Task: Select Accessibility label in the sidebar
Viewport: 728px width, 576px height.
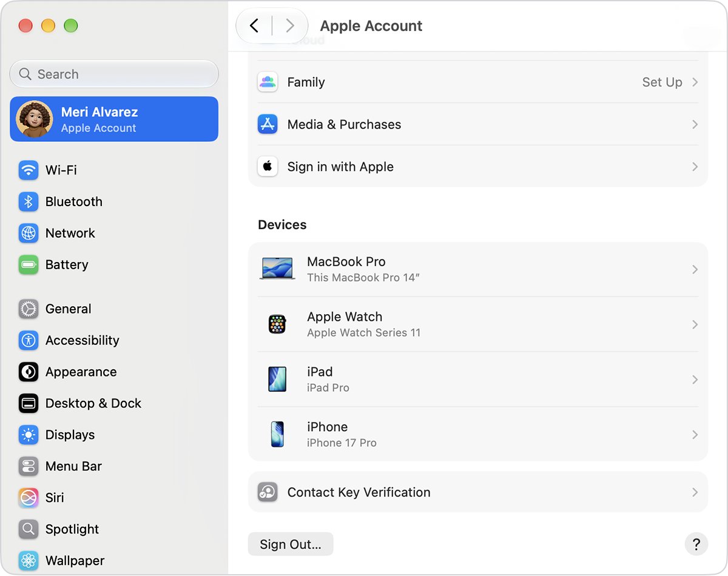Action: point(83,341)
